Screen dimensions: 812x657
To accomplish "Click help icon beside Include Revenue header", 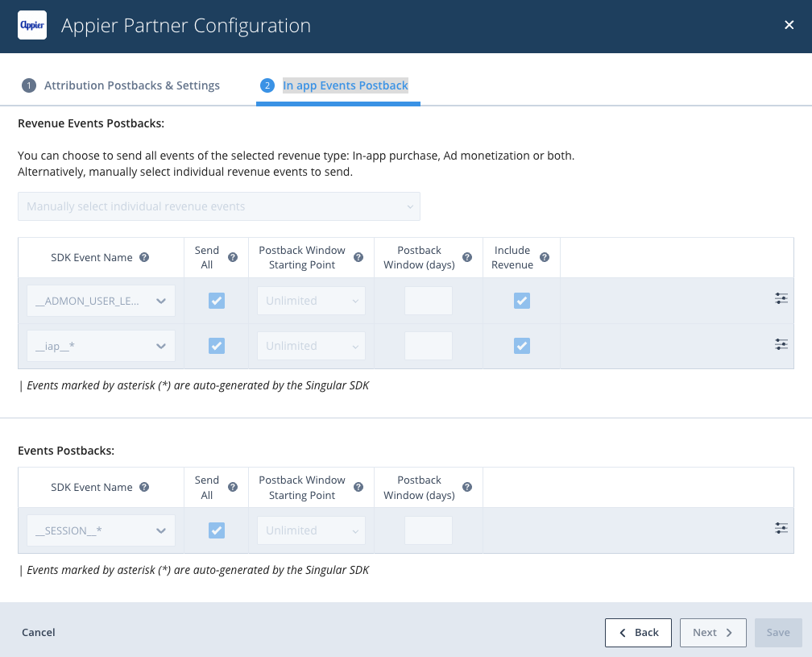I will [545, 258].
